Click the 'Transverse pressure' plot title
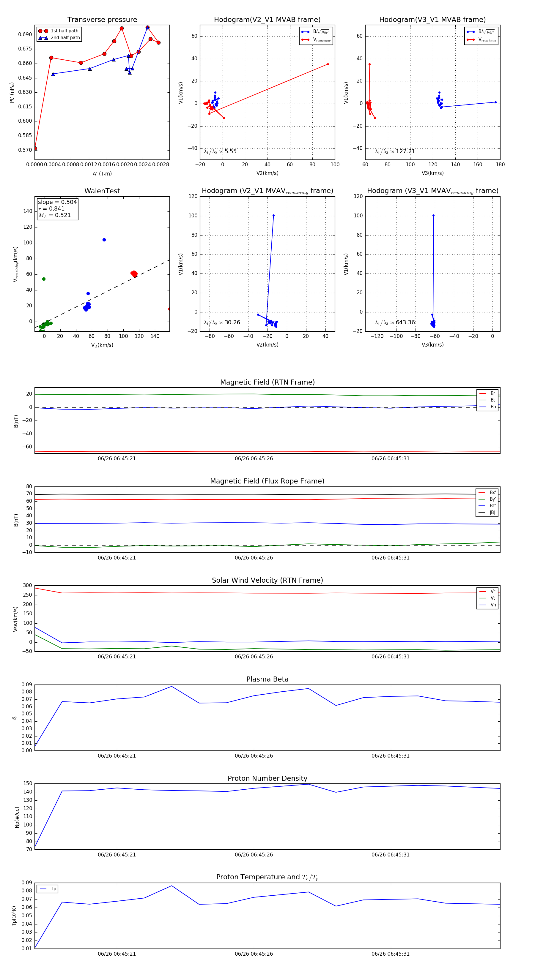535x980 pixels. (x=102, y=20)
